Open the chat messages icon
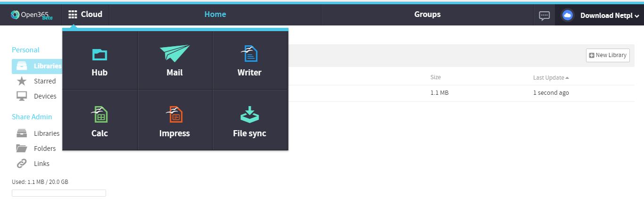The height and width of the screenshot is (199, 644). [545, 16]
